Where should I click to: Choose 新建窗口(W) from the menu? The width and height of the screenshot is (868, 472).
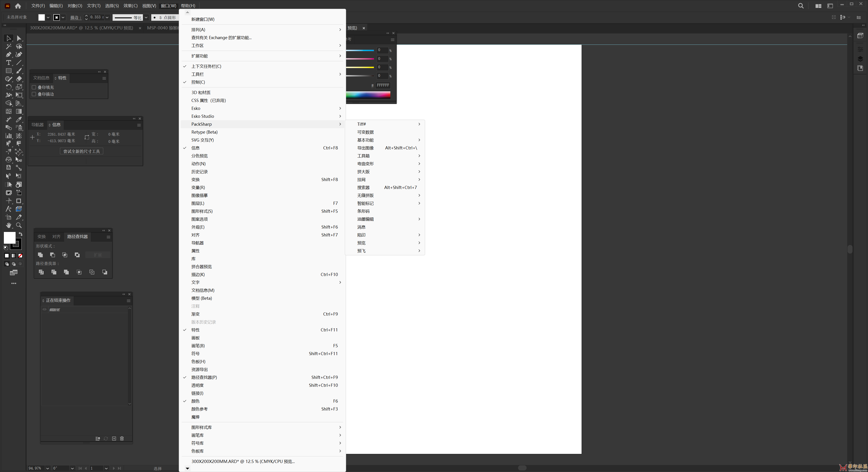262,19
